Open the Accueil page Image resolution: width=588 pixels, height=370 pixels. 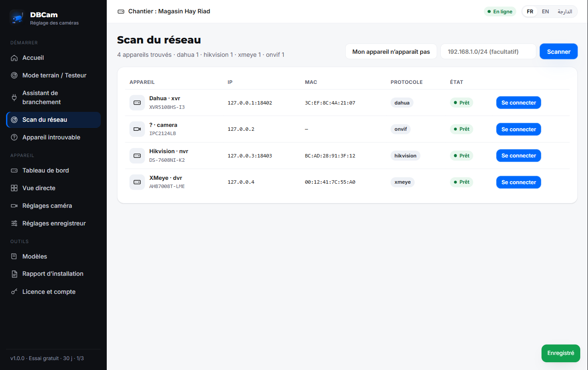point(53,58)
